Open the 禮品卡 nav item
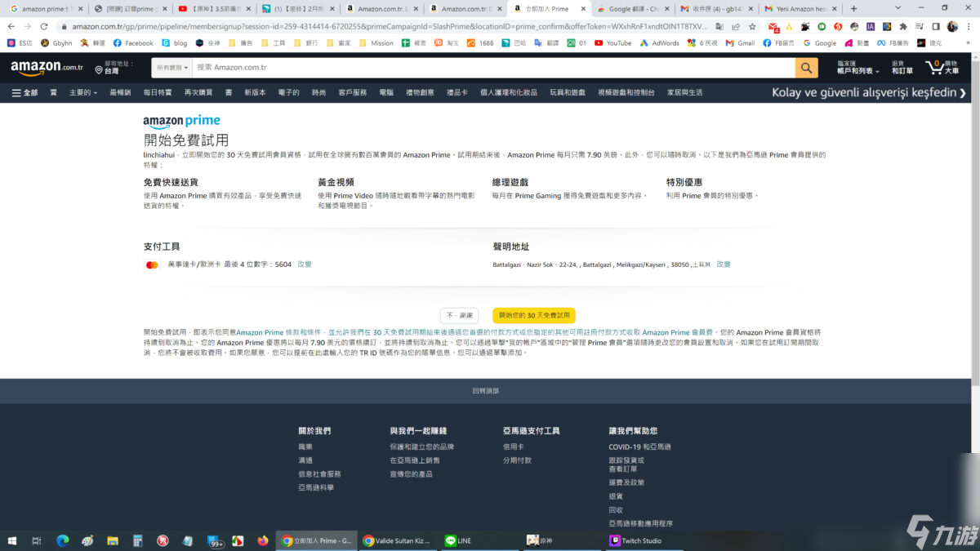 [457, 92]
